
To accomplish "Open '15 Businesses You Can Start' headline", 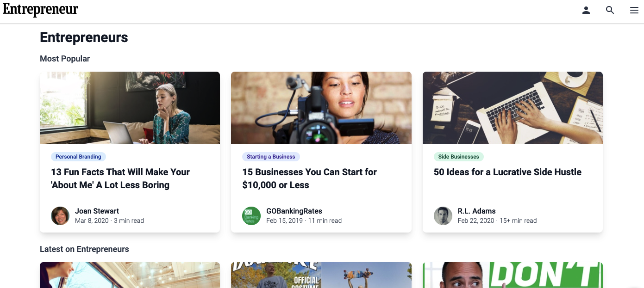I will tap(309, 178).
